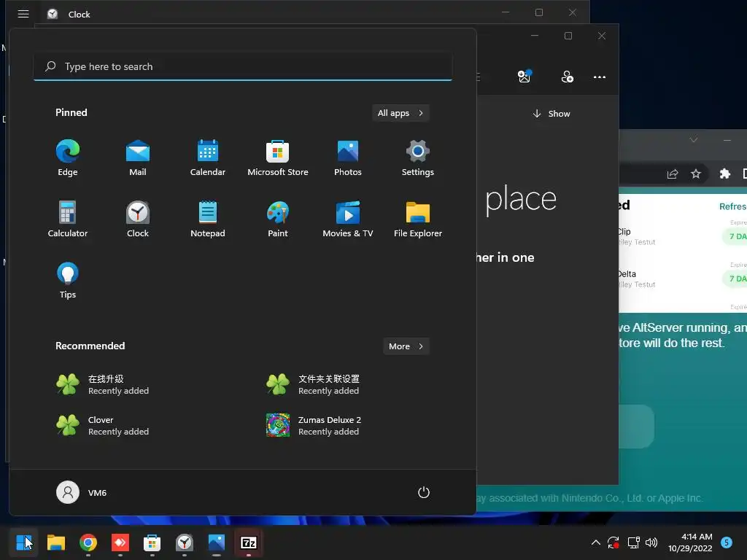Open the three-dot more options menu
747x560 pixels.
[600, 77]
